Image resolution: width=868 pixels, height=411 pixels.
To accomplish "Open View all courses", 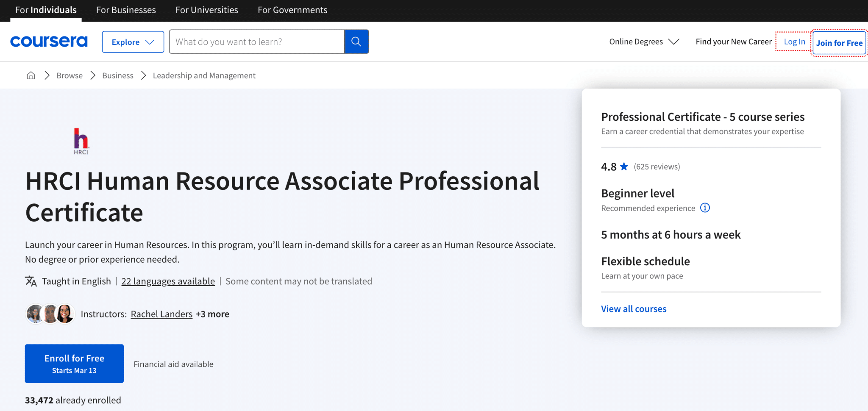I will [634, 308].
